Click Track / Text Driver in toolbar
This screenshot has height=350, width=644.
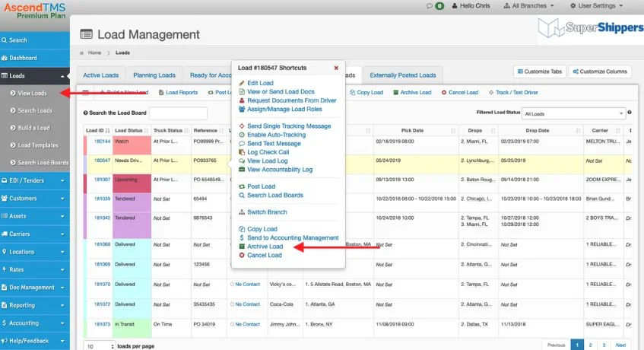513,92
